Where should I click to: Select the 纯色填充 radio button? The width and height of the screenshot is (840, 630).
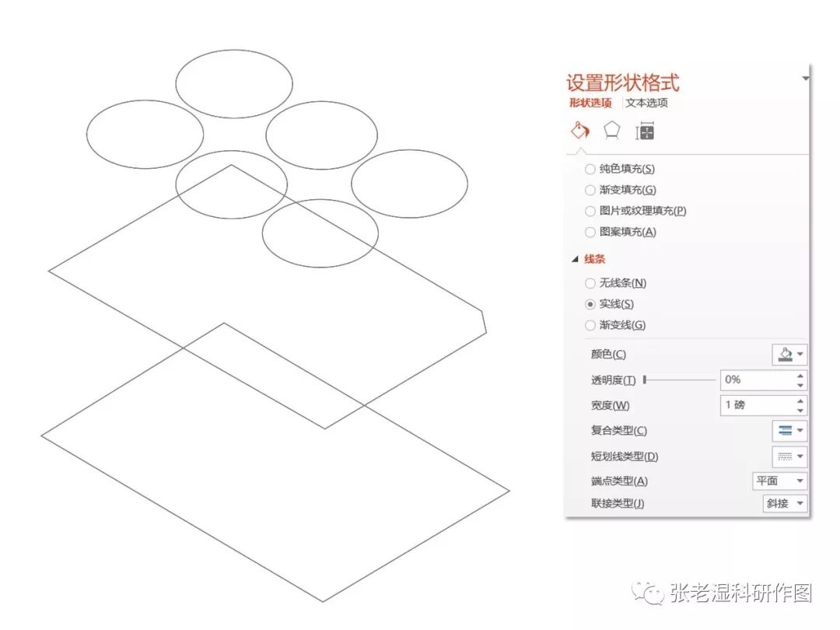pos(590,170)
